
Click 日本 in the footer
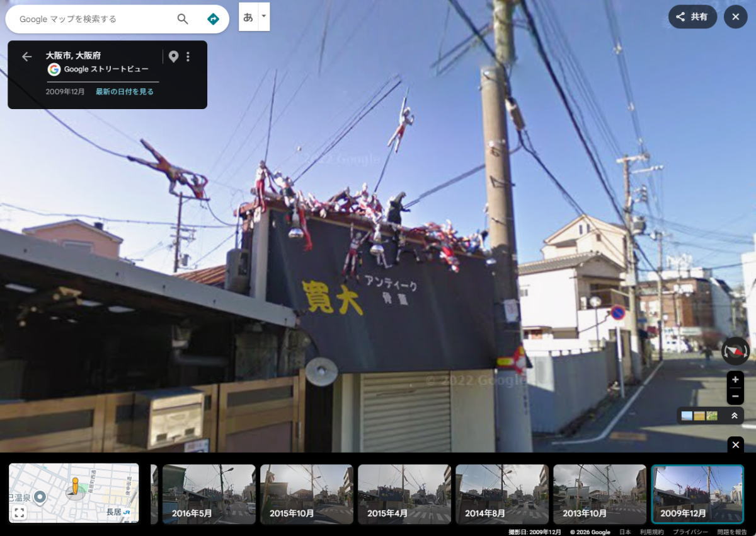coord(625,532)
